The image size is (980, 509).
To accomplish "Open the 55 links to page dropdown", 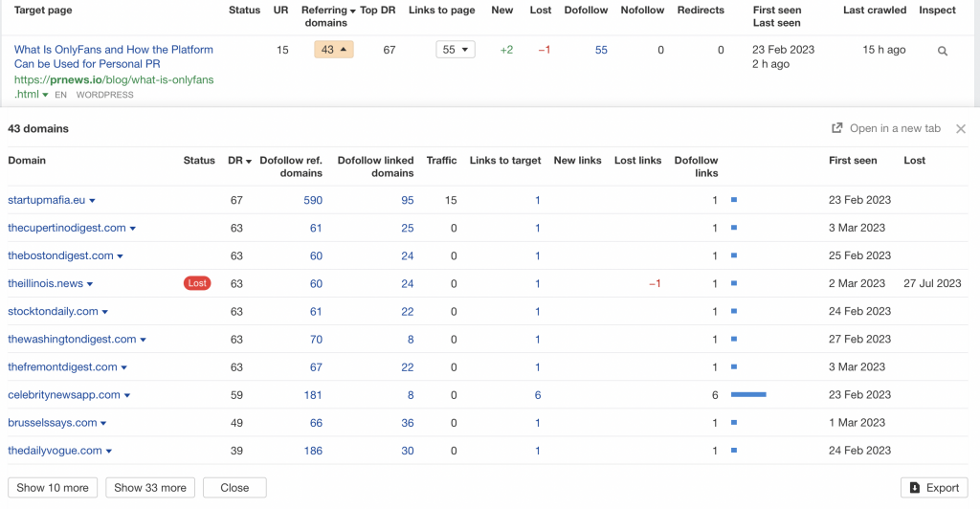I will (x=455, y=50).
